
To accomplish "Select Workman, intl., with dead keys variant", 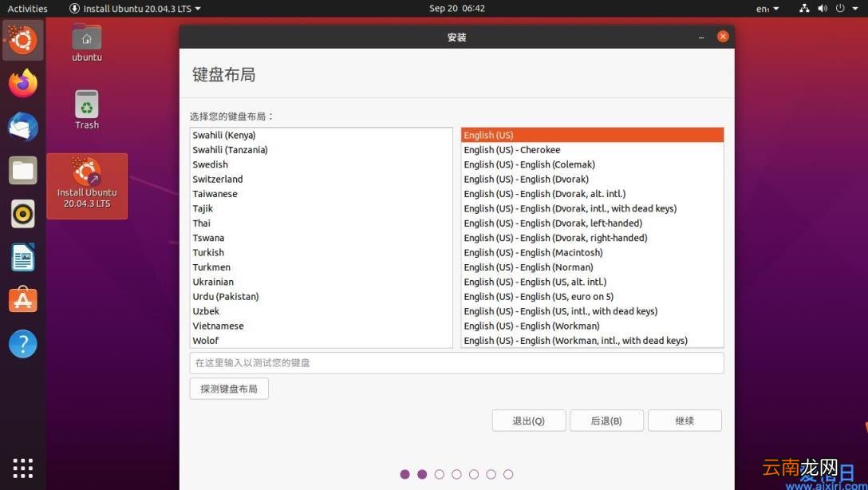I will pos(592,341).
